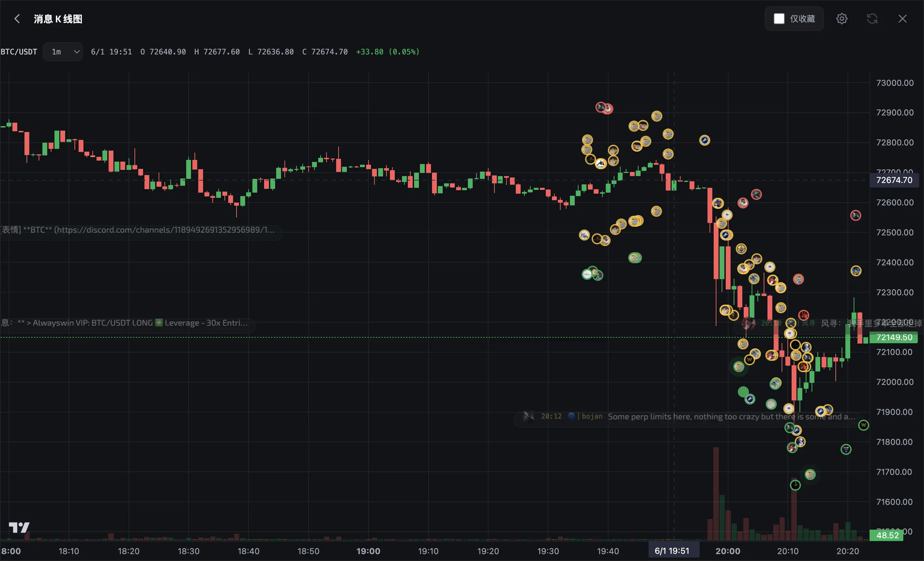Open chart settings gear icon
Image resolution: width=924 pixels, height=561 pixels.
click(x=842, y=19)
